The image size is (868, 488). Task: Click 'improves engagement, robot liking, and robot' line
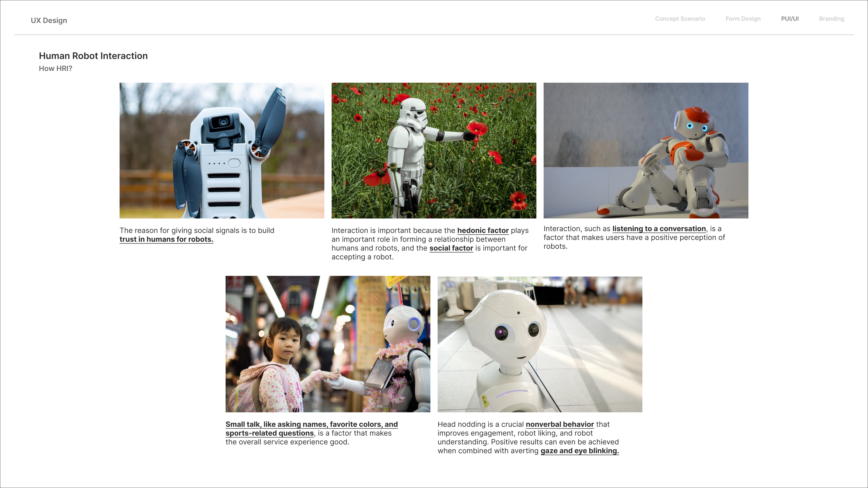pyautogui.click(x=515, y=434)
